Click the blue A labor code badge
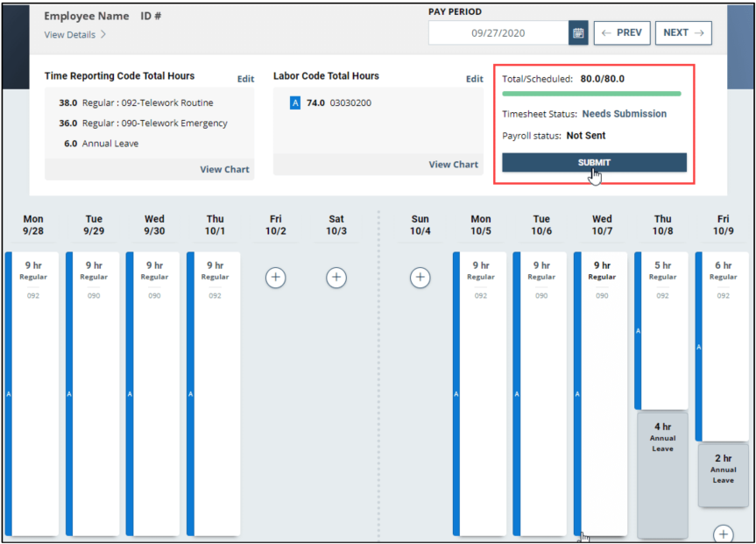The width and height of the screenshot is (756, 544). [x=295, y=102]
